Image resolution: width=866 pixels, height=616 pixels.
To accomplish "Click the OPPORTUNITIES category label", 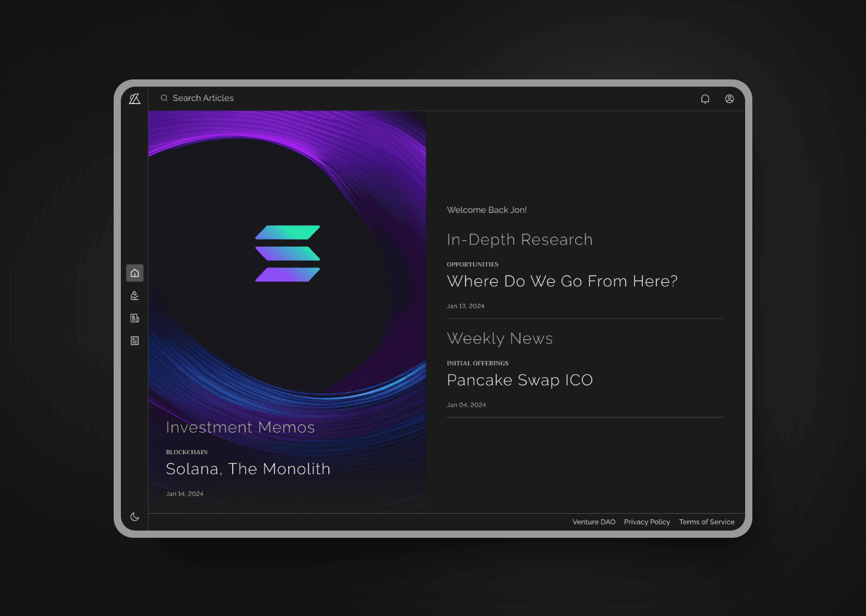I will coord(473,264).
